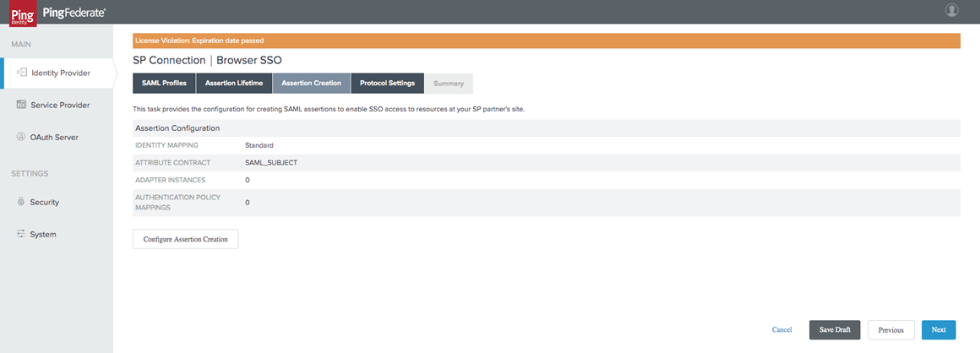
Task: Click the MAIN sidebar section heading
Action: tap(21, 45)
